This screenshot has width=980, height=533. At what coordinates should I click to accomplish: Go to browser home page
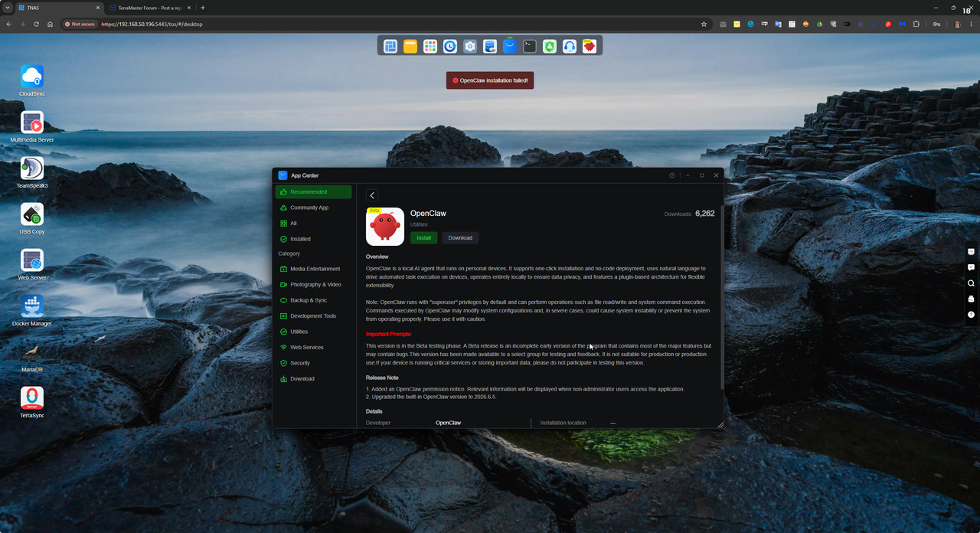pyautogui.click(x=51, y=24)
